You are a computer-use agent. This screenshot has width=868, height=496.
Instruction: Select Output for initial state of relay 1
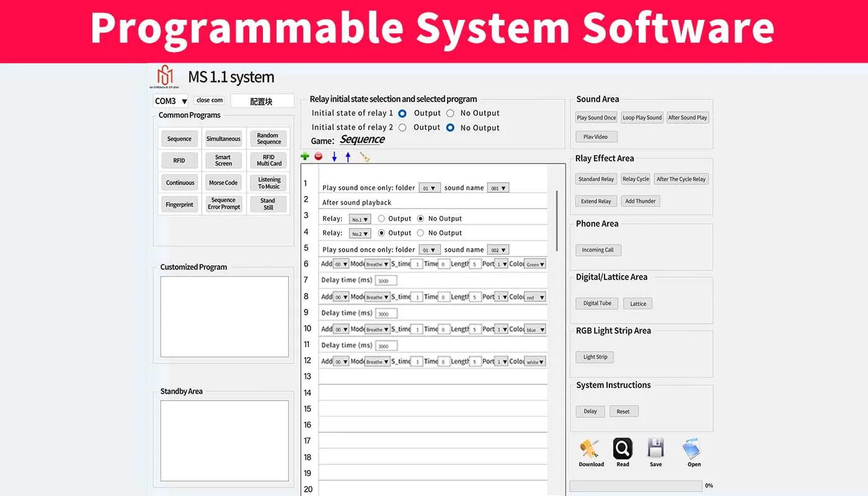point(402,113)
